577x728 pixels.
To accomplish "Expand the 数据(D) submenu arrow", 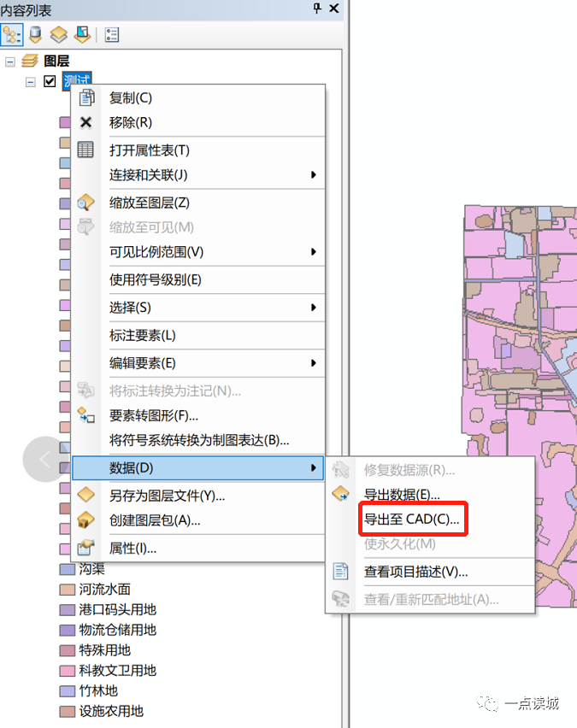I will tap(314, 468).
